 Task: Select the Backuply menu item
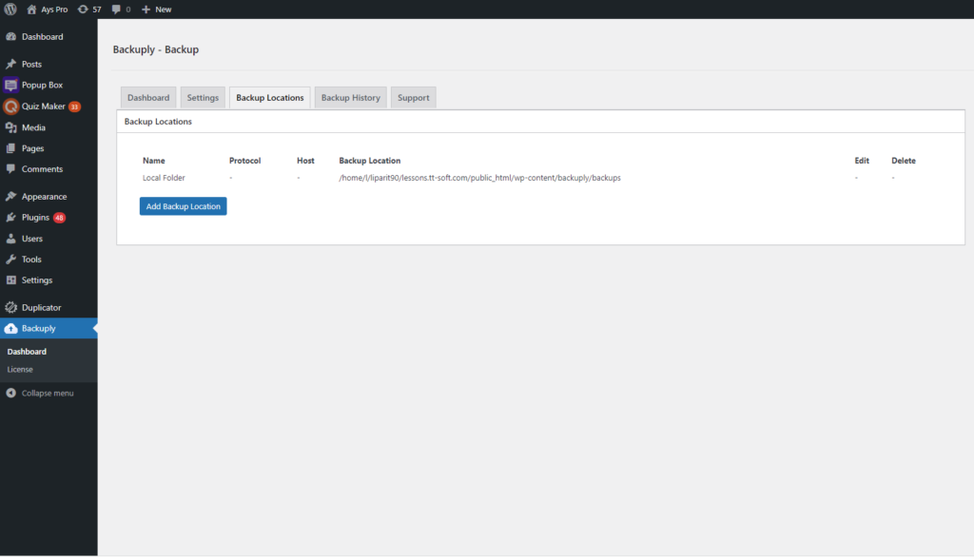[x=49, y=328]
